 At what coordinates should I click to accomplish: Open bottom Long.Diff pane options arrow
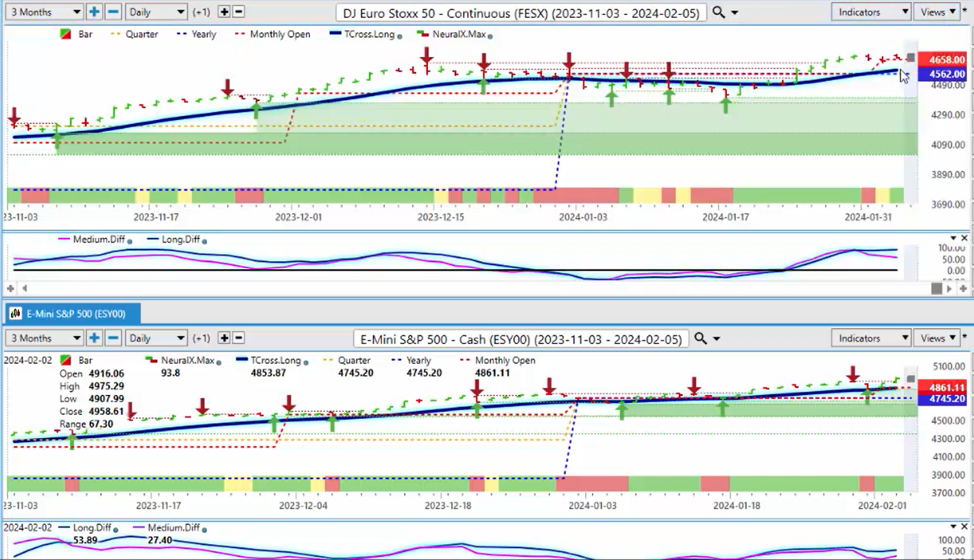[953, 526]
